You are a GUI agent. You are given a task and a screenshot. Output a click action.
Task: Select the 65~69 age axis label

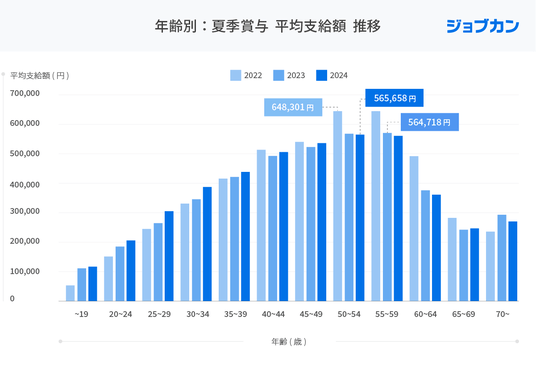tap(464, 314)
